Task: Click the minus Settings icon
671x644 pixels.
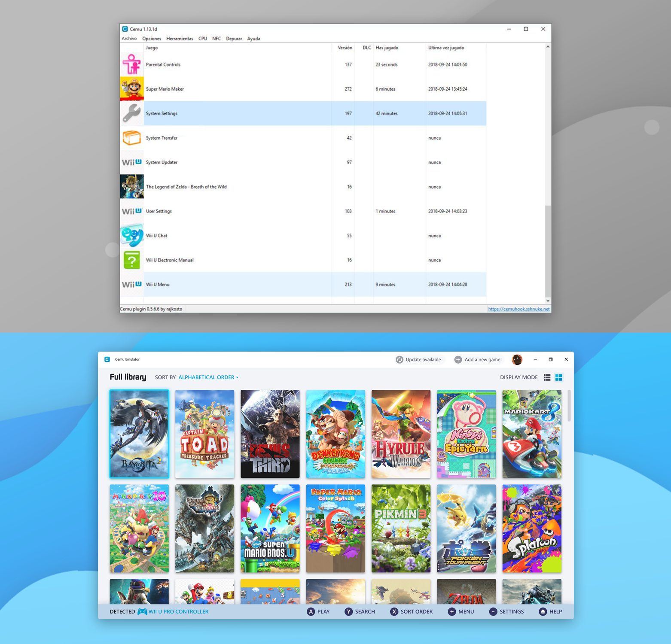Action: coord(493,612)
